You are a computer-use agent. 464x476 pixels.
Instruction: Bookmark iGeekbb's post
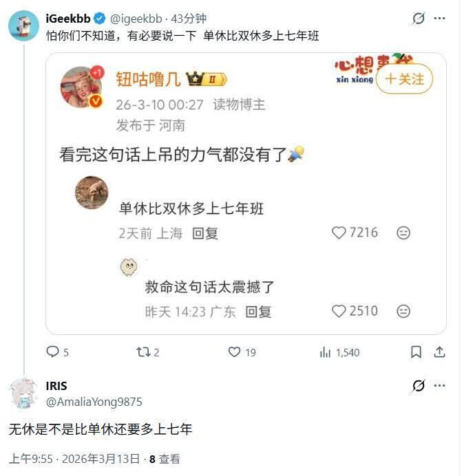416,352
